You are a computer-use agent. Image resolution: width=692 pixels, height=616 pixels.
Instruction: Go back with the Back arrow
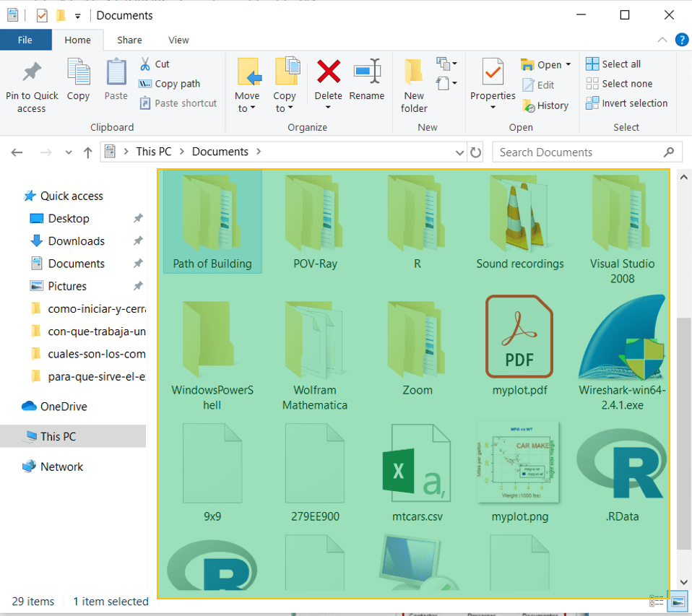point(17,152)
